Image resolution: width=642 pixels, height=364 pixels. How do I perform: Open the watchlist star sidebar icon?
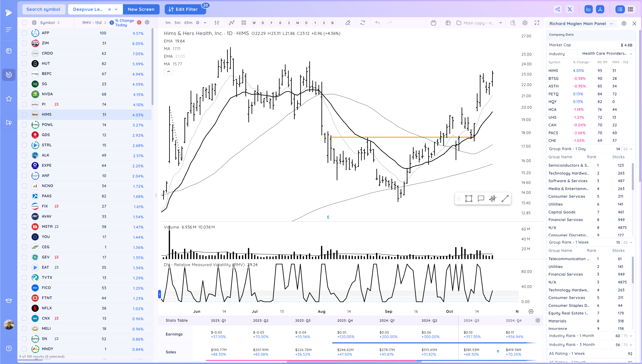click(9, 99)
